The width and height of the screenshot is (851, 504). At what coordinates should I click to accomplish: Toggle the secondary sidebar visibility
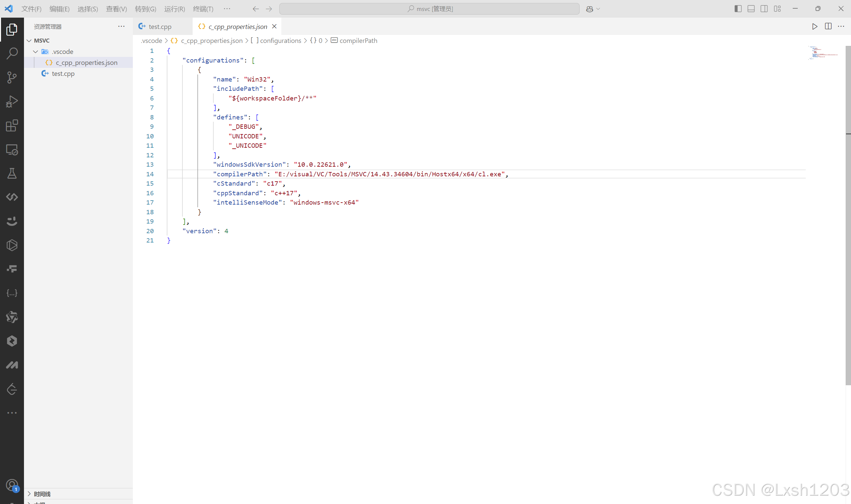coord(764,9)
